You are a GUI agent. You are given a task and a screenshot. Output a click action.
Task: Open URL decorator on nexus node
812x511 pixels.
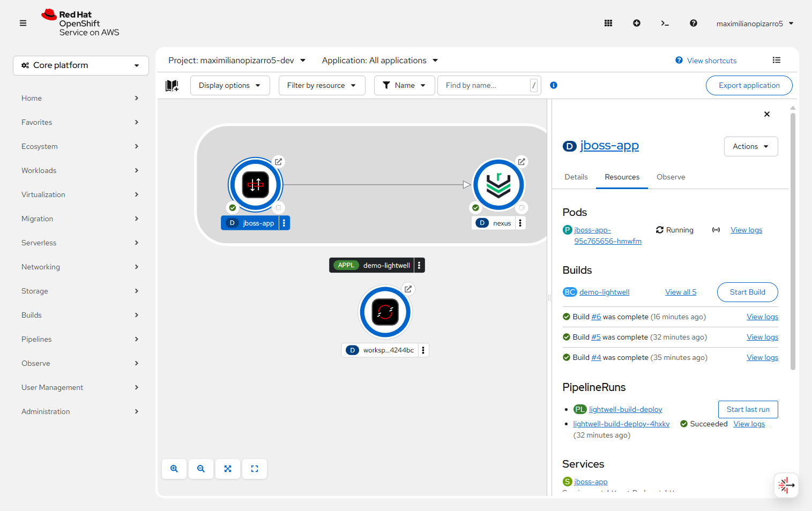click(x=522, y=161)
